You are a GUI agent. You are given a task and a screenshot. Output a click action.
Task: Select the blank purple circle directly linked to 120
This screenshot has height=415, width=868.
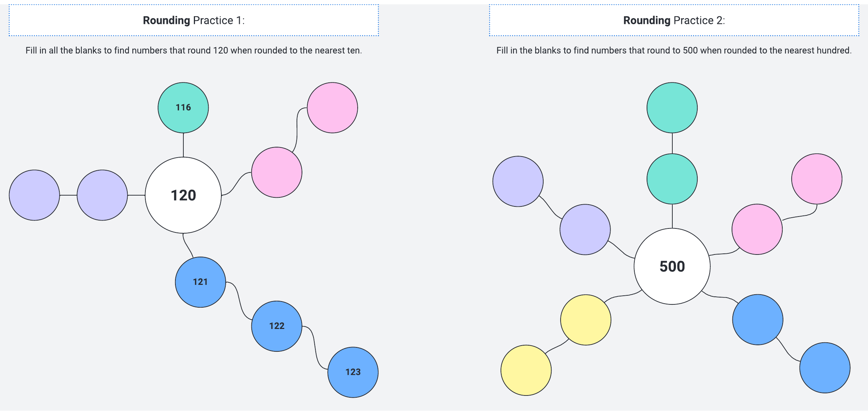[x=102, y=195]
